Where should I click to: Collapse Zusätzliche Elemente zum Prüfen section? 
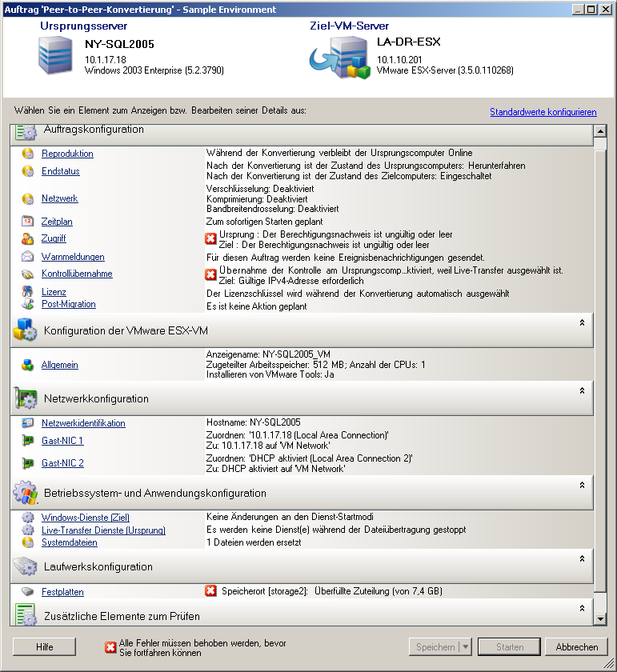(582, 608)
